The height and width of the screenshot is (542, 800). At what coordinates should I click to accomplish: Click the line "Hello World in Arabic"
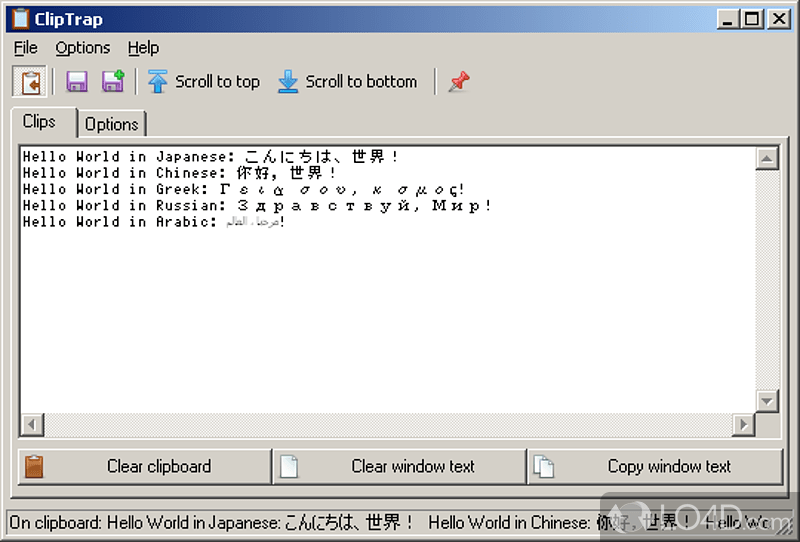click(154, 221)
